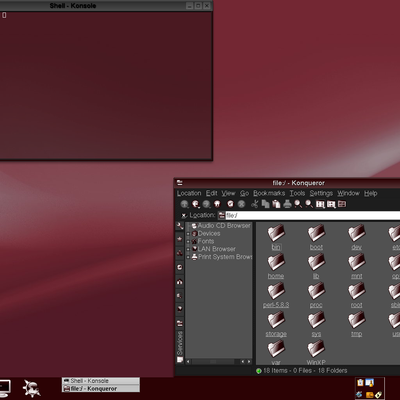This screenshot has height=400, width=400.
Task: Expand the Fonts tree node
Action: pos(188,241)
